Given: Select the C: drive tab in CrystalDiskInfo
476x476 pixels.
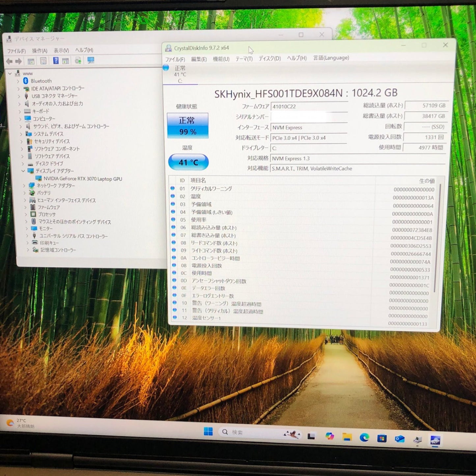Looking at the screenshot, I should [x=180, y=74].
